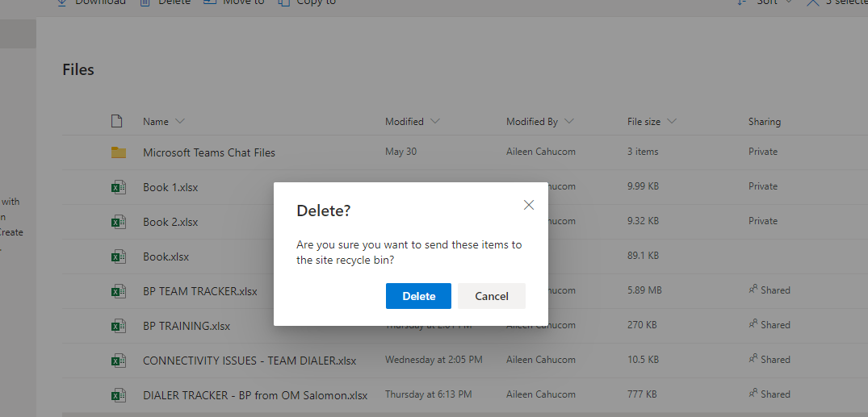Confirm deletion with the blue Delete button
868x417 pixels.
(418, 296)
